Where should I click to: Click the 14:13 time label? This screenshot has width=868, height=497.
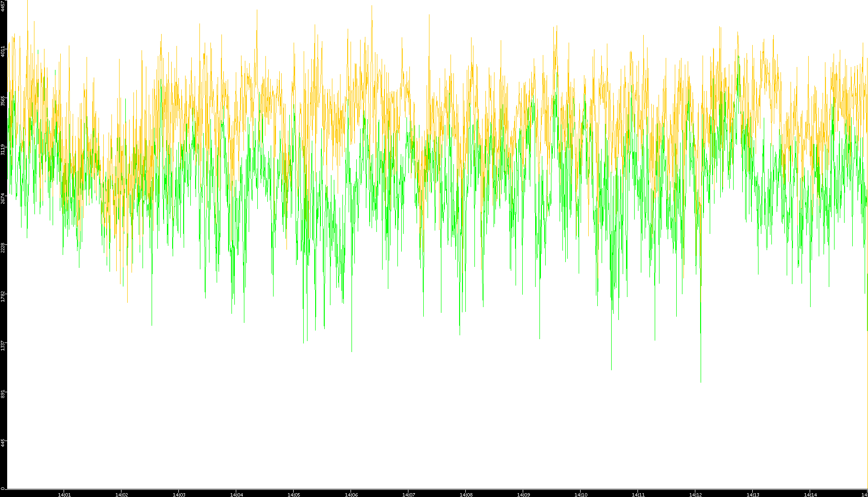pos(753,495)
